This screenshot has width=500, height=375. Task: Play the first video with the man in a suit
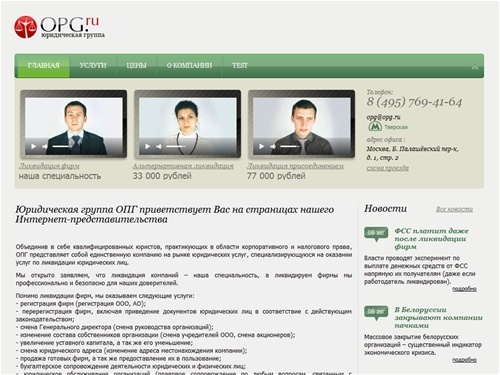coord(33,146)
